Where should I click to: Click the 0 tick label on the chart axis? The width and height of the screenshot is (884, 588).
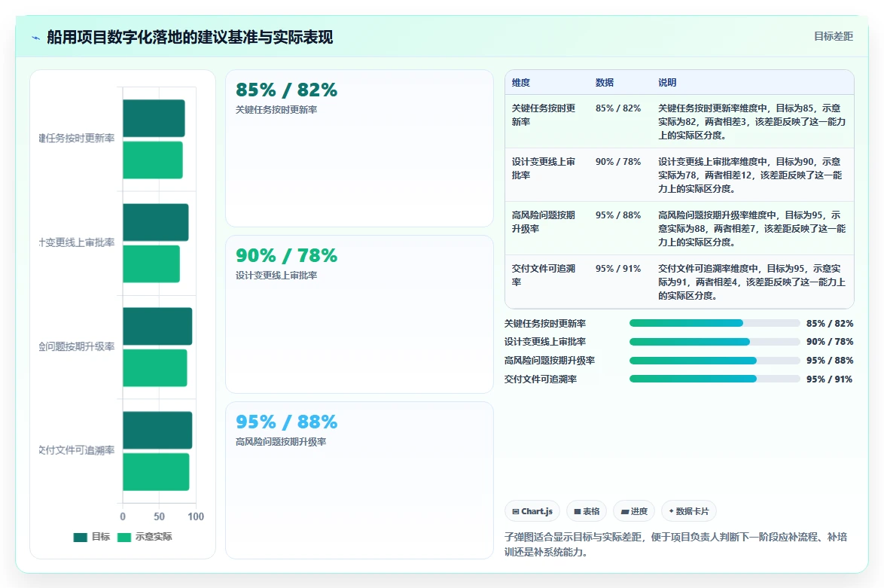tap(123, 516)
